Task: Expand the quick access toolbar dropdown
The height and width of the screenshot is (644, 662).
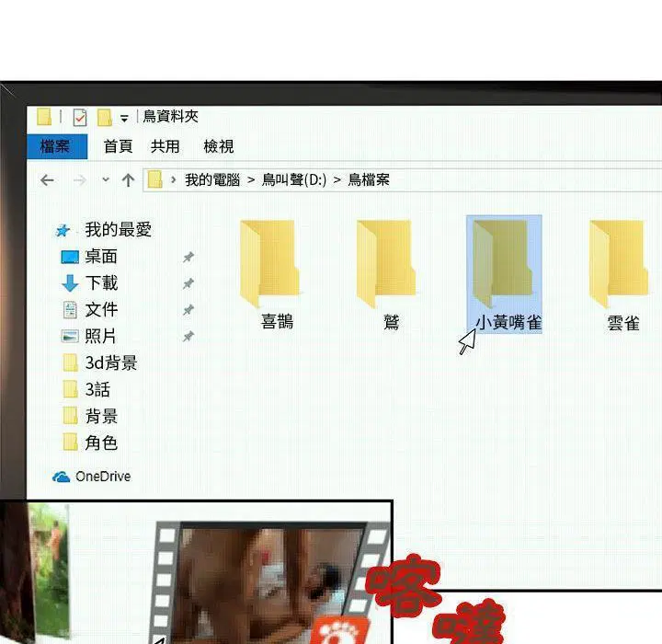Action: pos(124,119)
